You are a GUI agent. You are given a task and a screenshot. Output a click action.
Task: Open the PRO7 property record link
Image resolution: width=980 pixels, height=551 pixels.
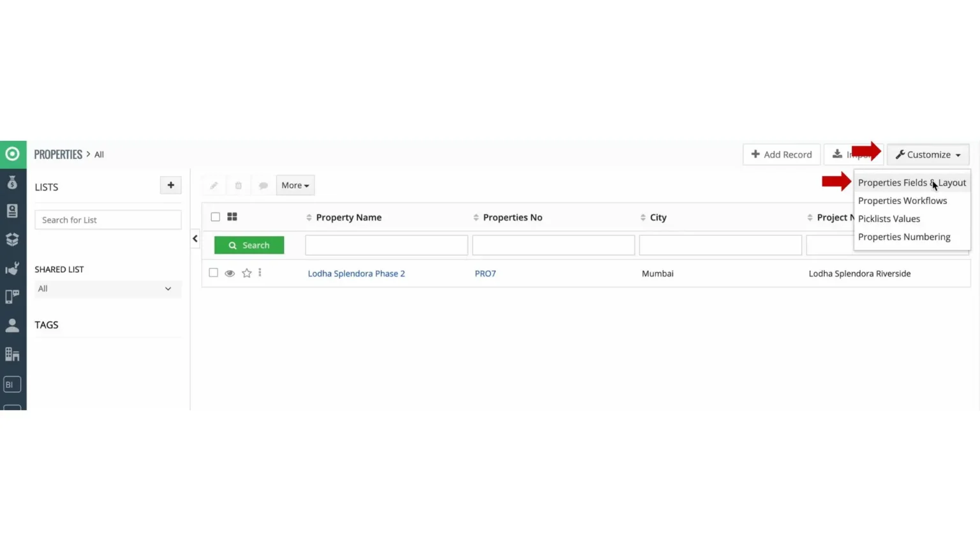click(x=485, y=273)
